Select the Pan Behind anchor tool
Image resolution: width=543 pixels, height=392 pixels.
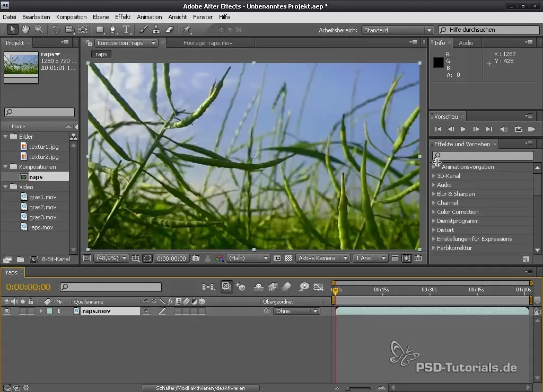83,30
